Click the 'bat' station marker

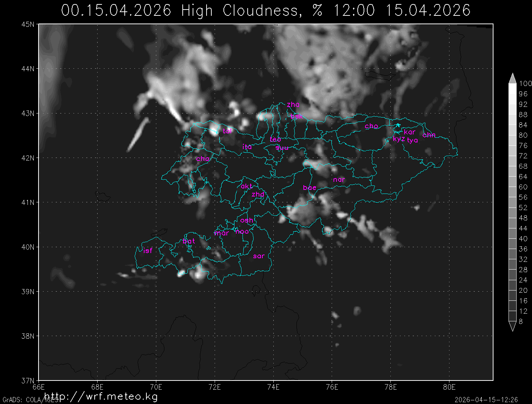tap(189, 241)
